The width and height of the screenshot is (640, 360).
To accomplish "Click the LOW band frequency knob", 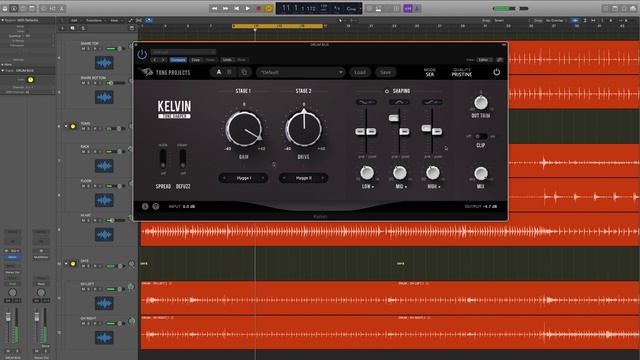I will tap(367, 173).
